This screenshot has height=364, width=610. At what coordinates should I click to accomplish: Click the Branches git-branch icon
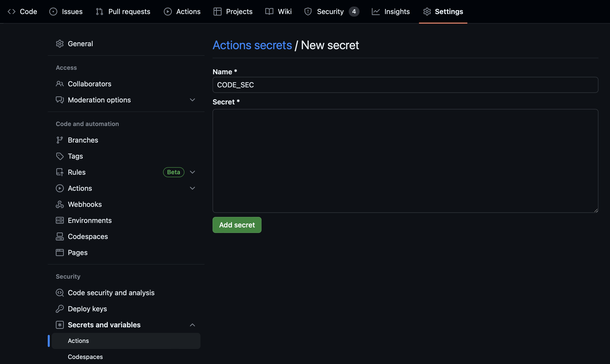click(60, 140)
